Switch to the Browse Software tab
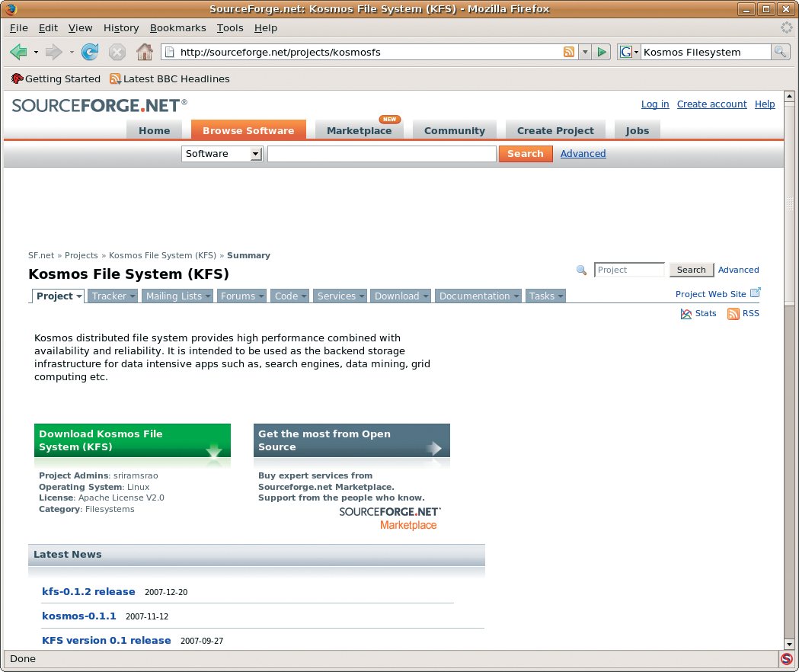 (x=248, y=130)
